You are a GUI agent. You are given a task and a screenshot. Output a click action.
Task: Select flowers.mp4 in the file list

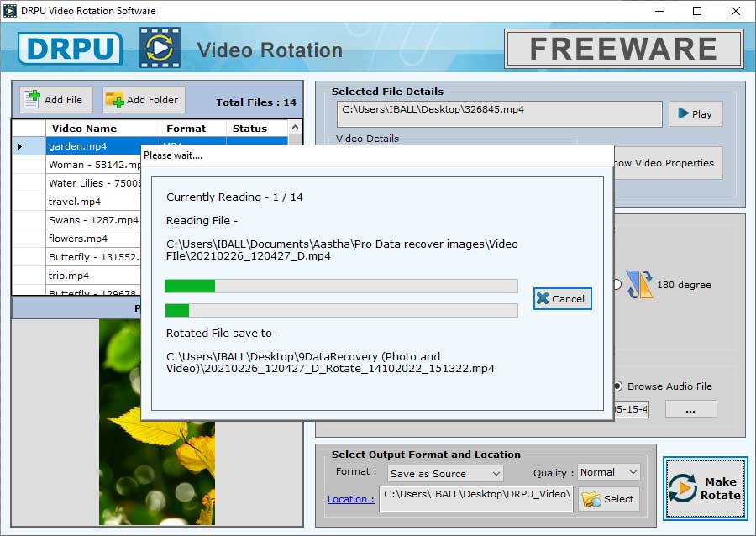94,238
